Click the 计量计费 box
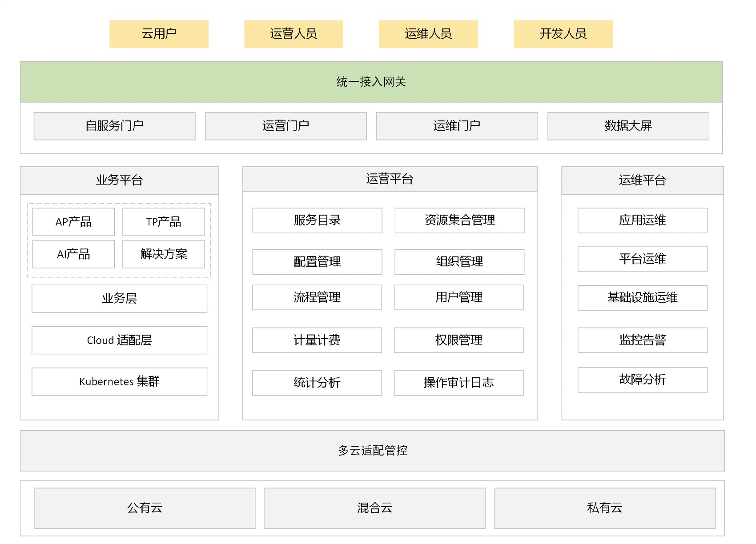 (317, 340)
